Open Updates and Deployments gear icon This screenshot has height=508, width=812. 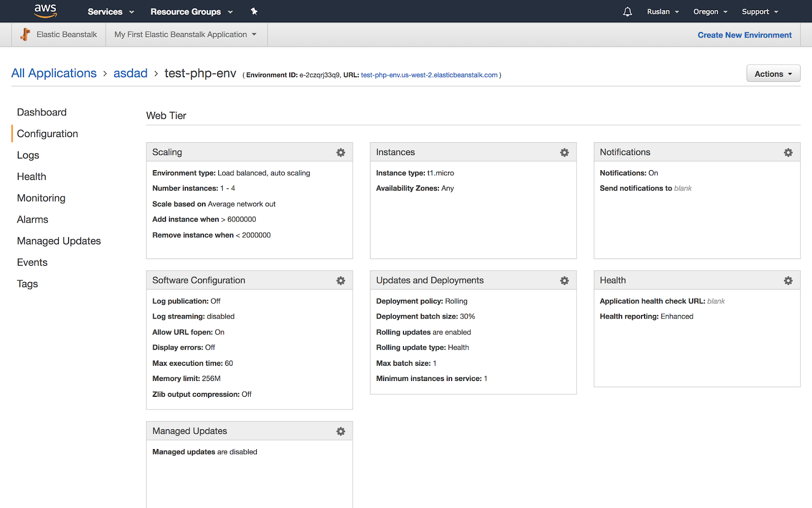pos(564,280)
